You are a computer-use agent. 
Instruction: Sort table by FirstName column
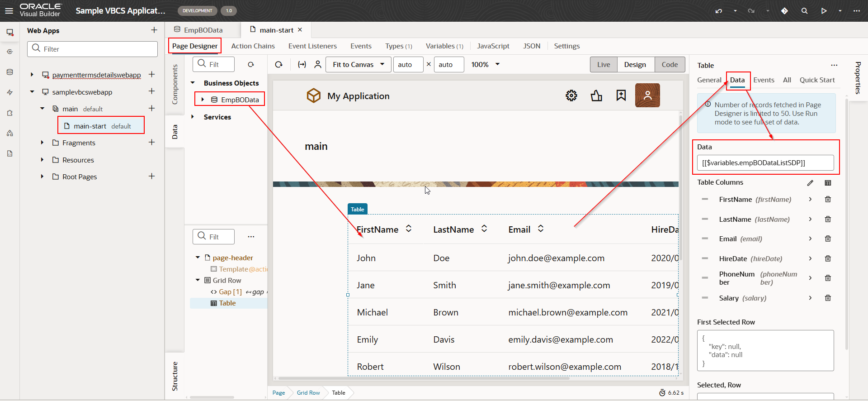409,229
